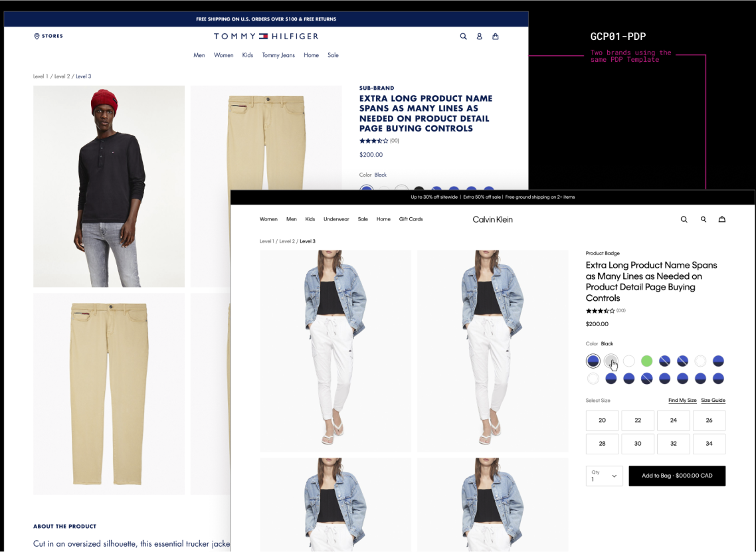Viewport: 756px width, 552px height.
Task: Click Level 1 breadcrumb in Calvin Klein page
Action: [x=266, y=241]
